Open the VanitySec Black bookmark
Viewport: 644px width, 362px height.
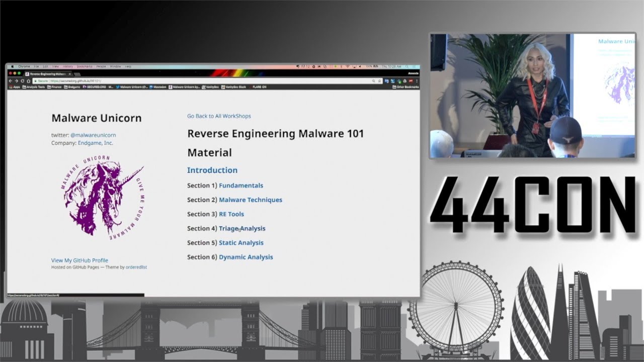(x=234, y=87)
